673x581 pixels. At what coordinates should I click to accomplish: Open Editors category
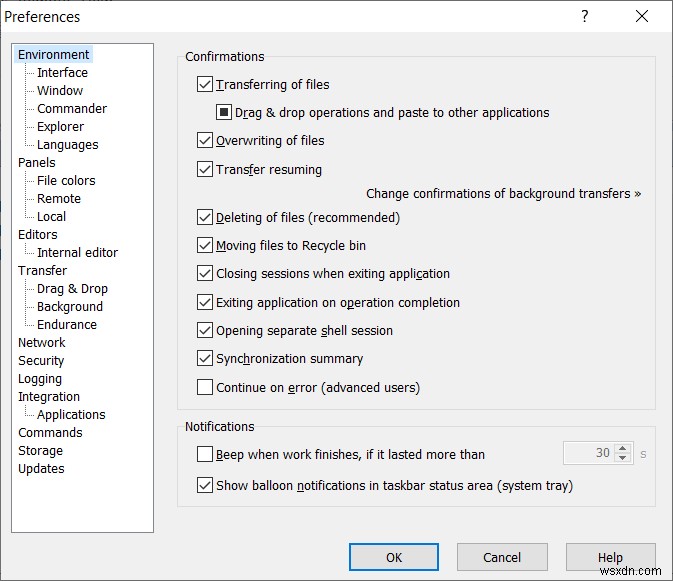[38, 235]
